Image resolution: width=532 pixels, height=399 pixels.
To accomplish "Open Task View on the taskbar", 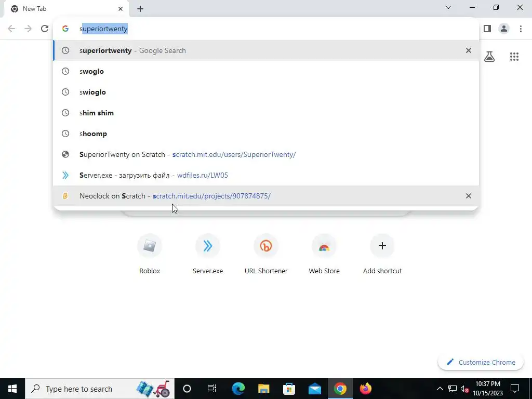I will point(212,389).
